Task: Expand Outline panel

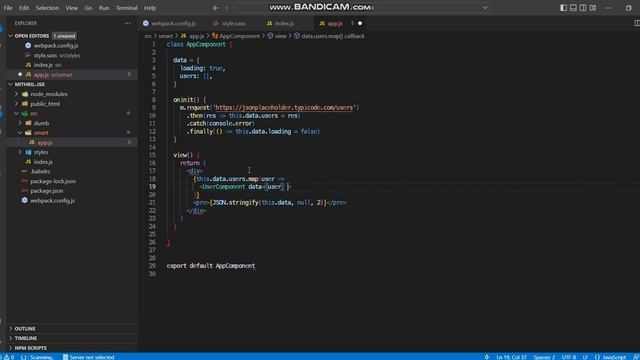Action: tap(25, 329)
